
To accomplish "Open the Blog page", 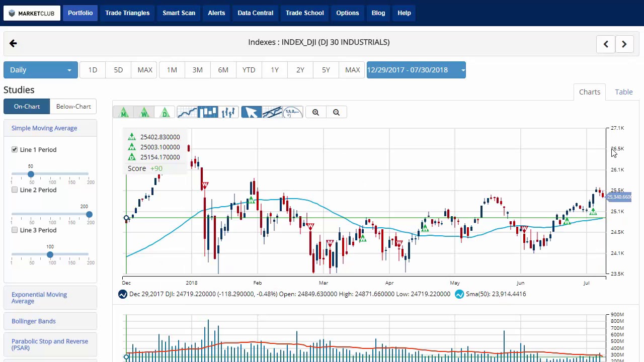I will pos(378,13).
